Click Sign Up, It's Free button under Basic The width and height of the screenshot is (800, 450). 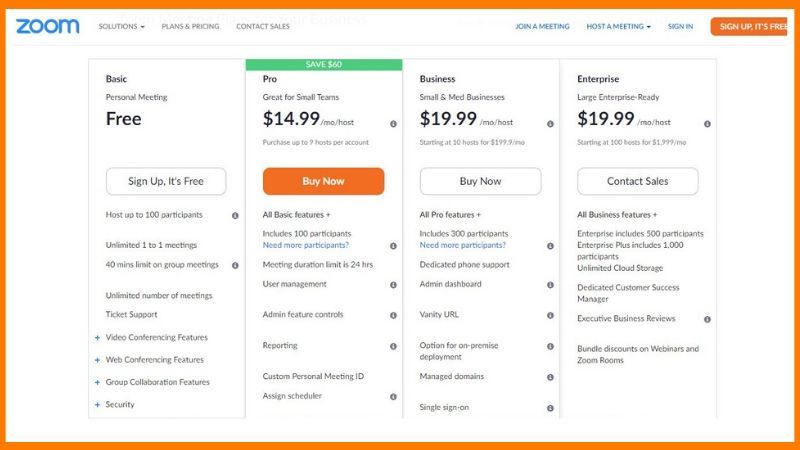tap(166, 182)
